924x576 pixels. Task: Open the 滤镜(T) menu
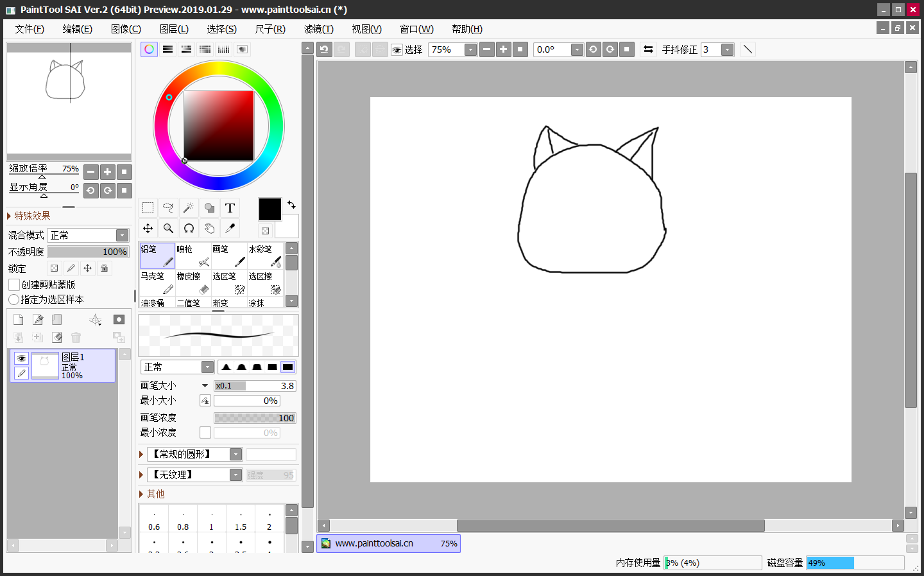coord(319,29)
